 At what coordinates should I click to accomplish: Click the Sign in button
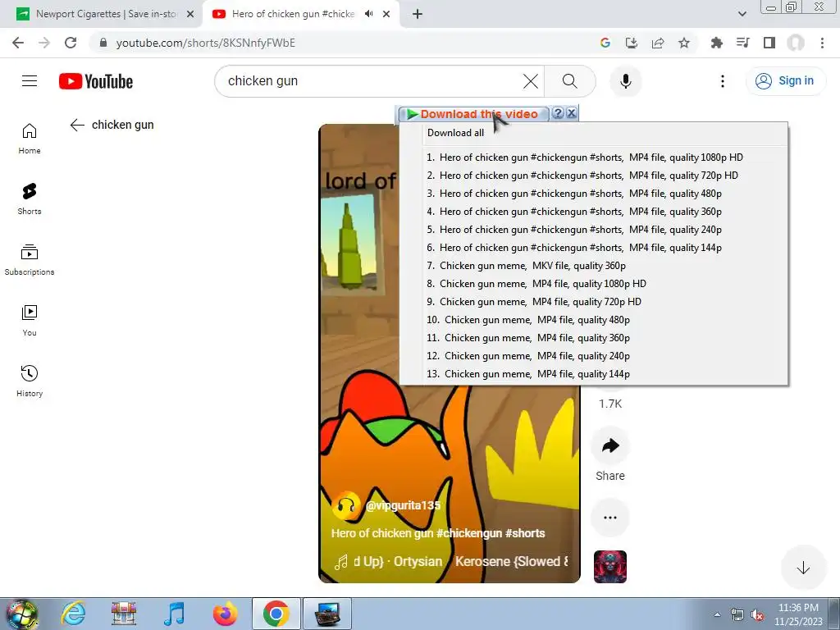[785, 81]
